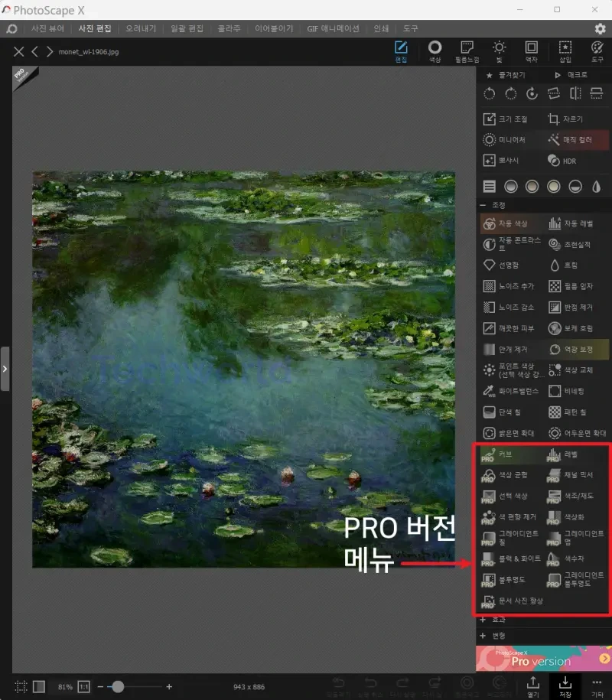Toggle the list-lines preset filter icon
The height and width of the screenshot is (700, 612).
[x=490, y=186]
